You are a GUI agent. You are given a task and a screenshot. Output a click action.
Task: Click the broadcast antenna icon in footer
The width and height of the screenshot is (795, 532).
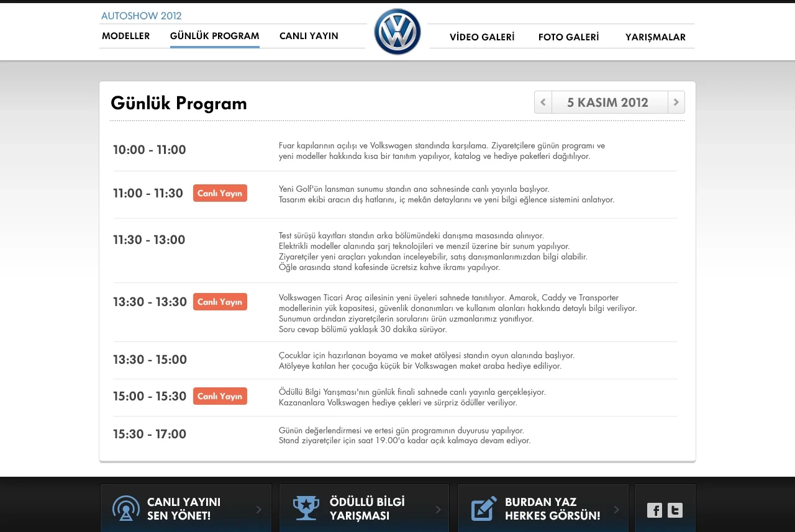click(x=126, y=508)
